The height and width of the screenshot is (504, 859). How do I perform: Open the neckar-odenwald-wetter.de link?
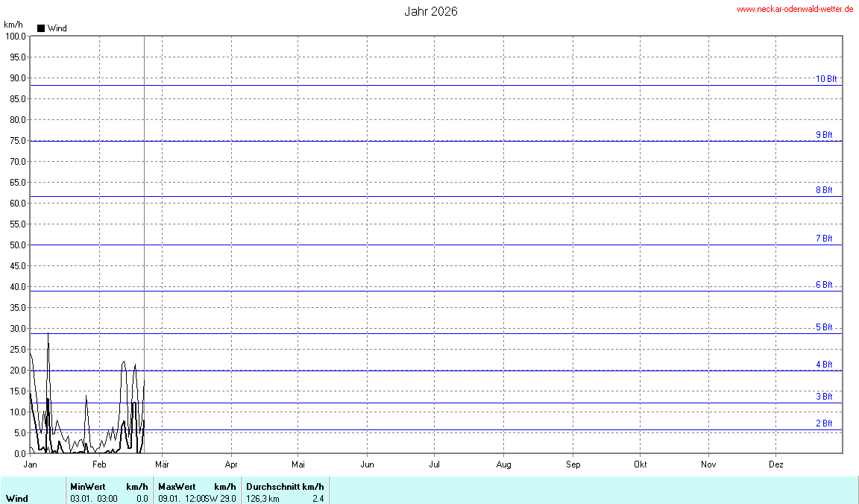(x=796, y=9)
